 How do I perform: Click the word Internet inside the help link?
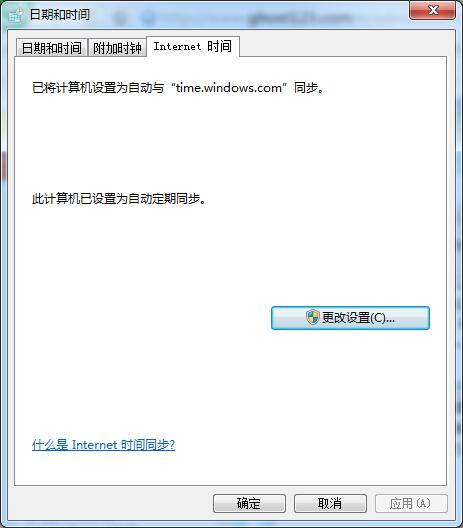pos(94,445)
